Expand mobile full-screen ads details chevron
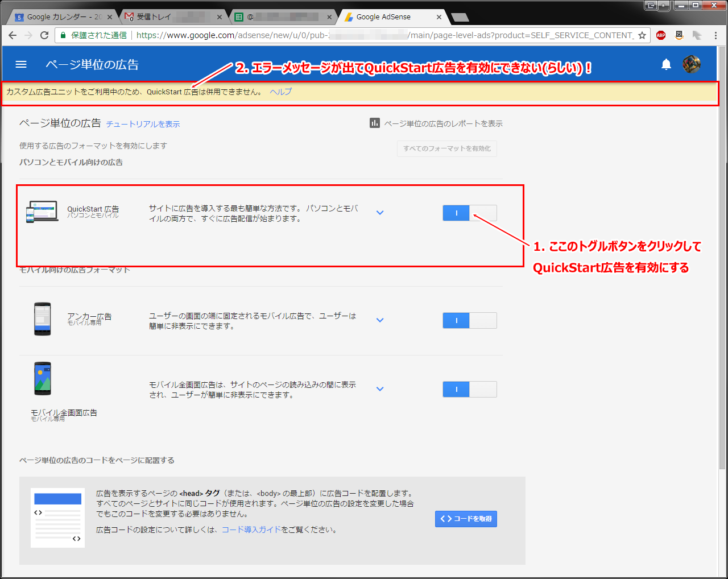Screen dimensions: 728x579 tap(380, 389)
